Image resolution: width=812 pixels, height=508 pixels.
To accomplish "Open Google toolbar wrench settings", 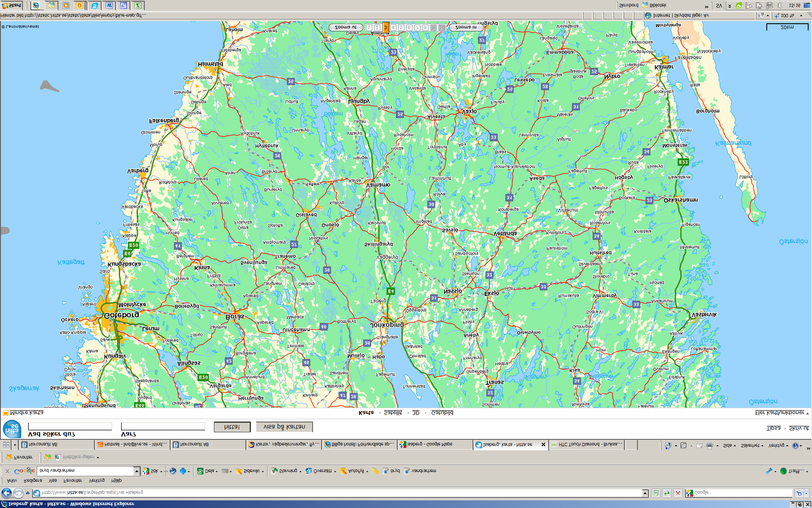I will [x=769, y=471].
